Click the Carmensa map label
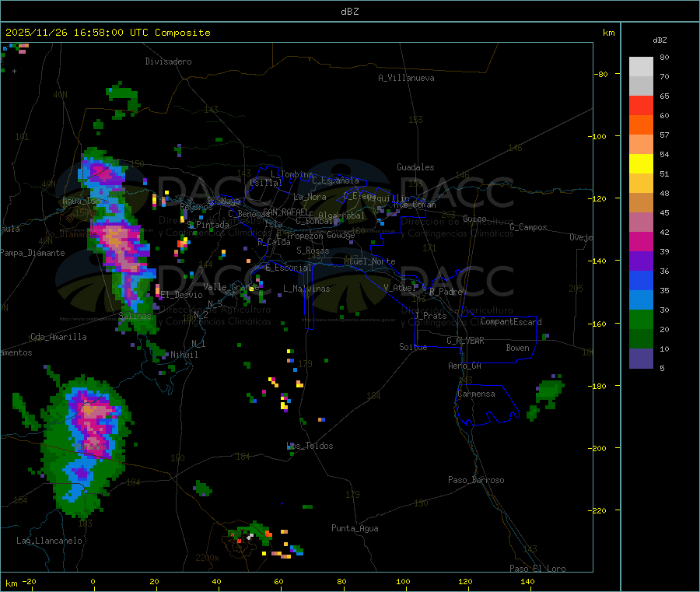700x592 pixels. [476, 394]
